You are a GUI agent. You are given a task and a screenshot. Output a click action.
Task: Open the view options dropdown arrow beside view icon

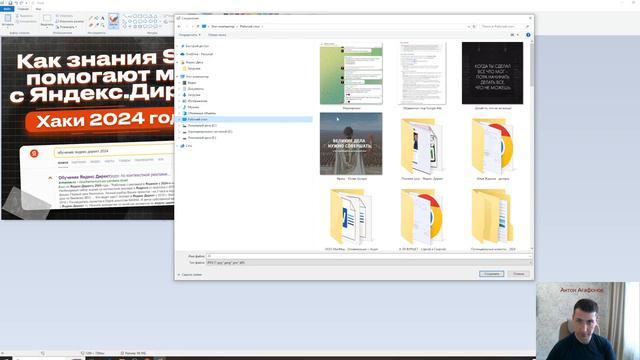(x=518, y=35)
